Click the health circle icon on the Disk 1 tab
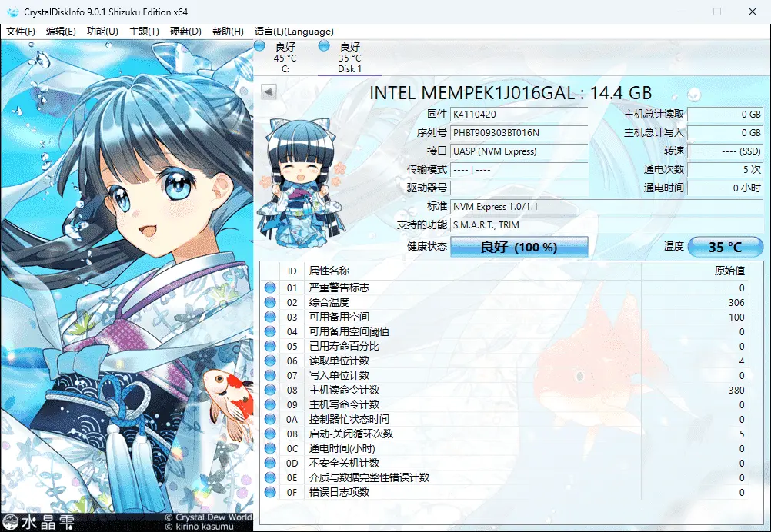 (x=324, y=45)
